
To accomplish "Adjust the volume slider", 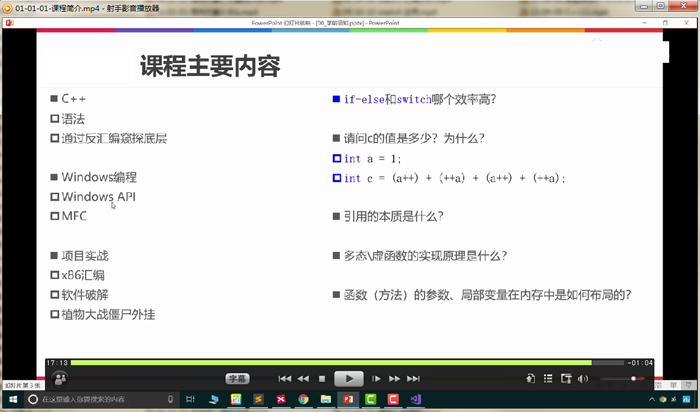I will coord(622,379).
